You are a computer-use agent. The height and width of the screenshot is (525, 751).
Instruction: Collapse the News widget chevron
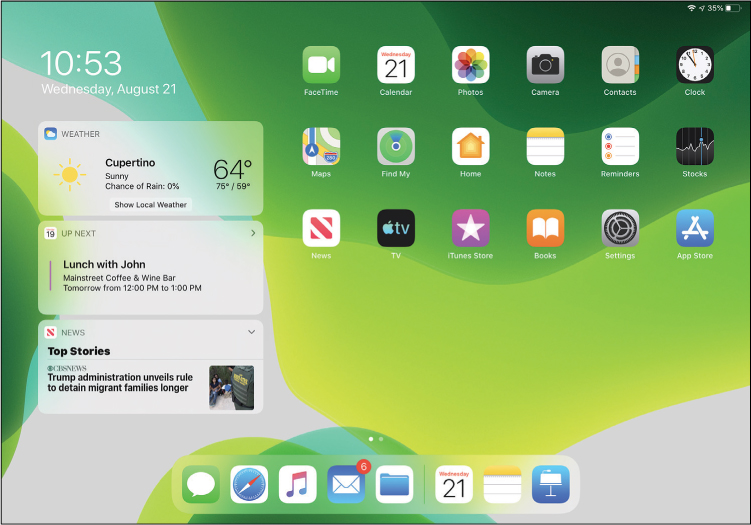coord(252,332)
